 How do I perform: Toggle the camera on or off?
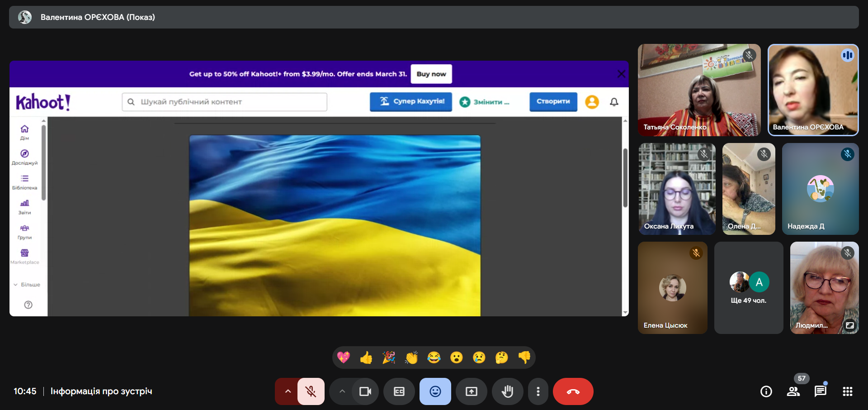[365, 391]
